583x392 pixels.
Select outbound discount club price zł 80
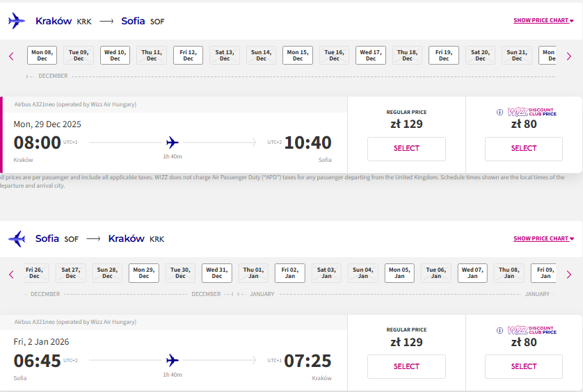pos(523,149)
